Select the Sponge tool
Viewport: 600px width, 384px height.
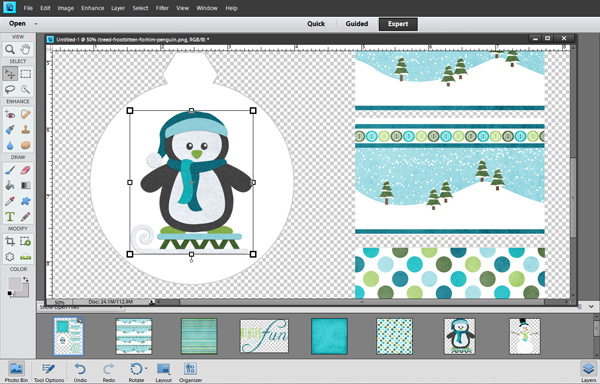pos(25,145)
